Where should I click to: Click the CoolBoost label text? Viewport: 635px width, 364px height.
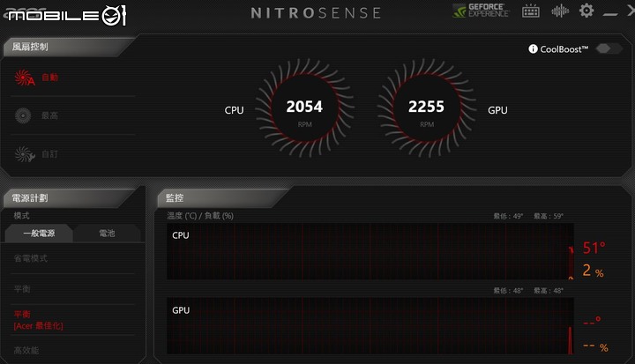tap(564, 49)
